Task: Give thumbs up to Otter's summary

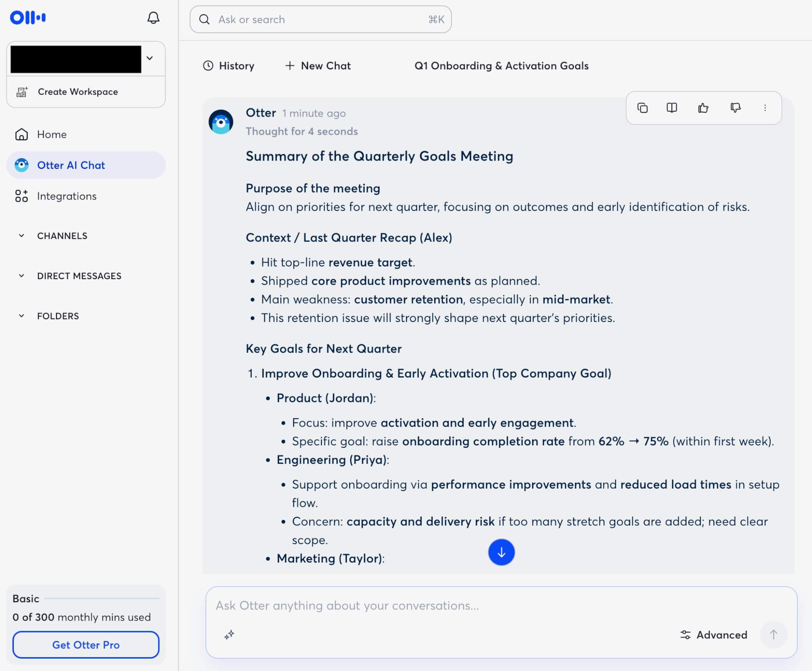Action: point(703,108)
